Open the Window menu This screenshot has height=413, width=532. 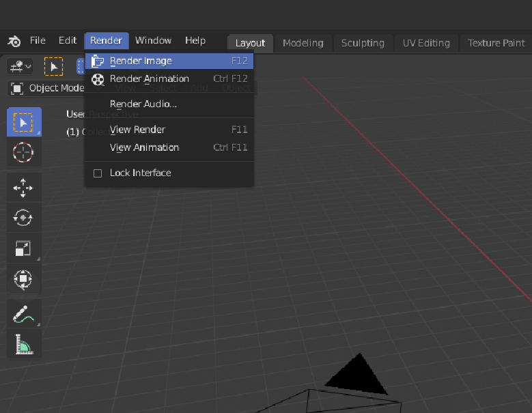point(153,40)
